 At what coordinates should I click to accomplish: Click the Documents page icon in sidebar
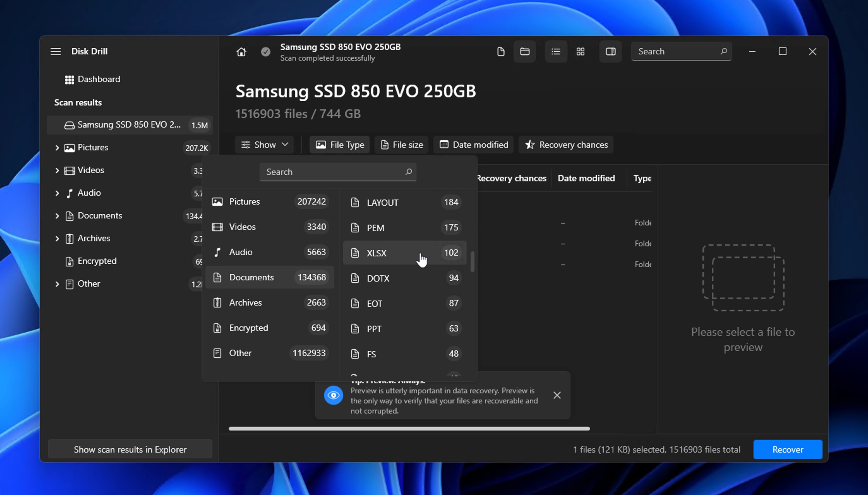pyautogui.click(x=69, y=216)
